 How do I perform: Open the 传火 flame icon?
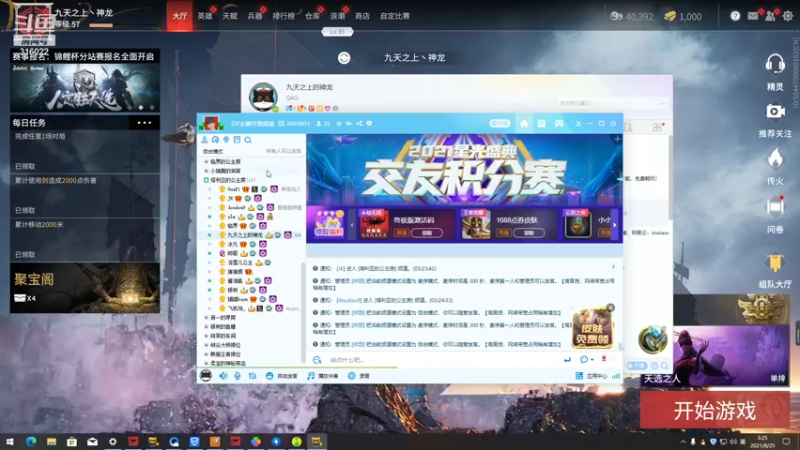pyautogui.click(x=775, y=159)
